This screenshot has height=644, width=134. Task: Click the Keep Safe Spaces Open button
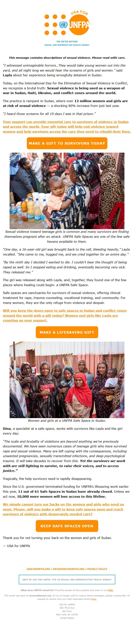[67, 526]
